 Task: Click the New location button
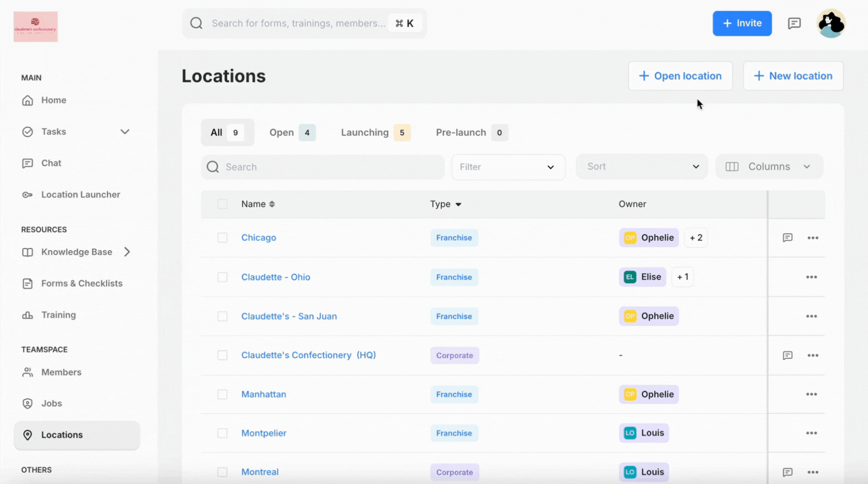pyautogui.click(x=793, y=76)
